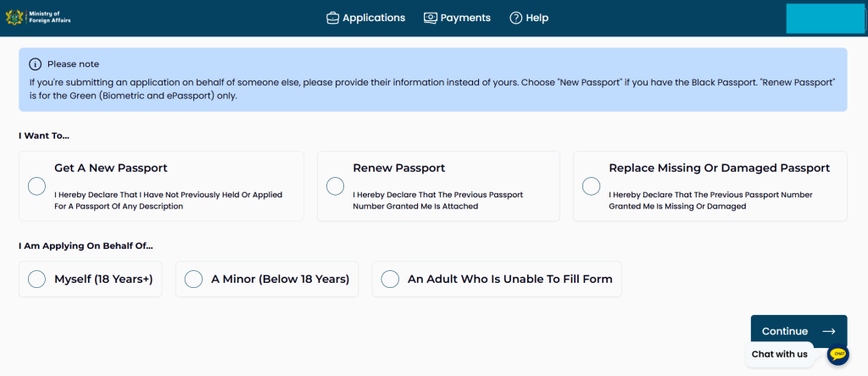868x376 pixels.
Task: Click the banknote icon beside Payments
Action: coord(431,18)
